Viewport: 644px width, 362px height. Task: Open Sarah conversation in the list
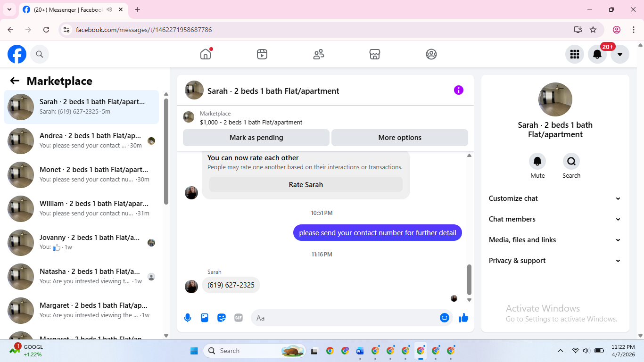[x=82, y=107]
